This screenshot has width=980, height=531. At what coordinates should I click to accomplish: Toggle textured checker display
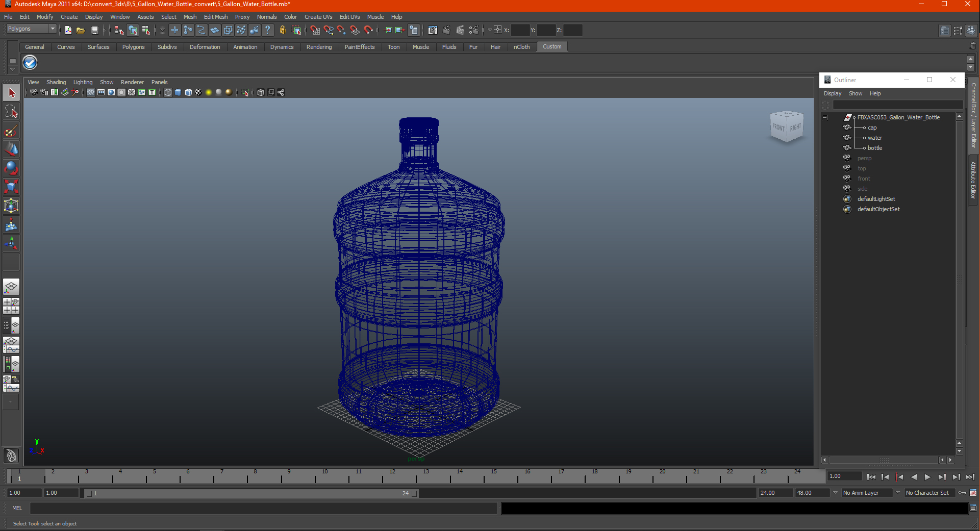pos(198,92)
